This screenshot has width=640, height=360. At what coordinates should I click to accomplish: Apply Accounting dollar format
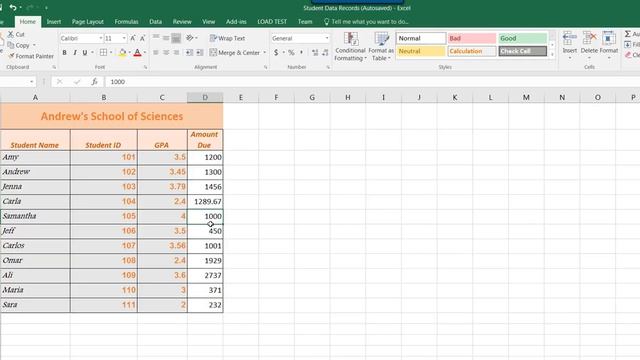(276, 53)
